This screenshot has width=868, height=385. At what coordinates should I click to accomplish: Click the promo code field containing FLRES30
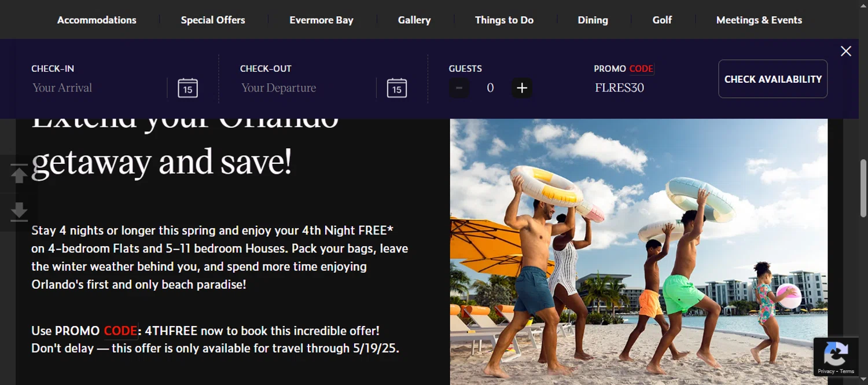coord(643,88)
